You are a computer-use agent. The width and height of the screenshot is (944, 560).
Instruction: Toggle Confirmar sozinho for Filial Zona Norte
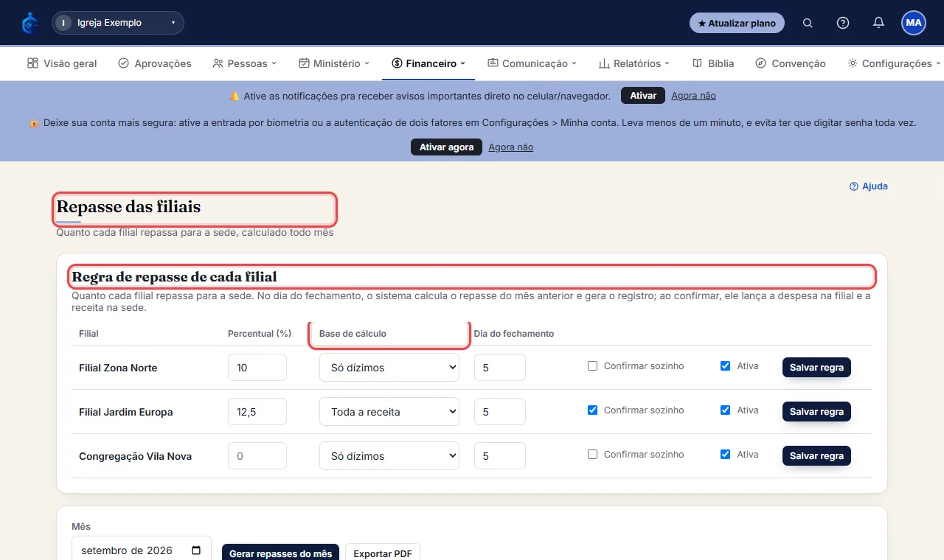pyautogui.click(x=592, y=365)
